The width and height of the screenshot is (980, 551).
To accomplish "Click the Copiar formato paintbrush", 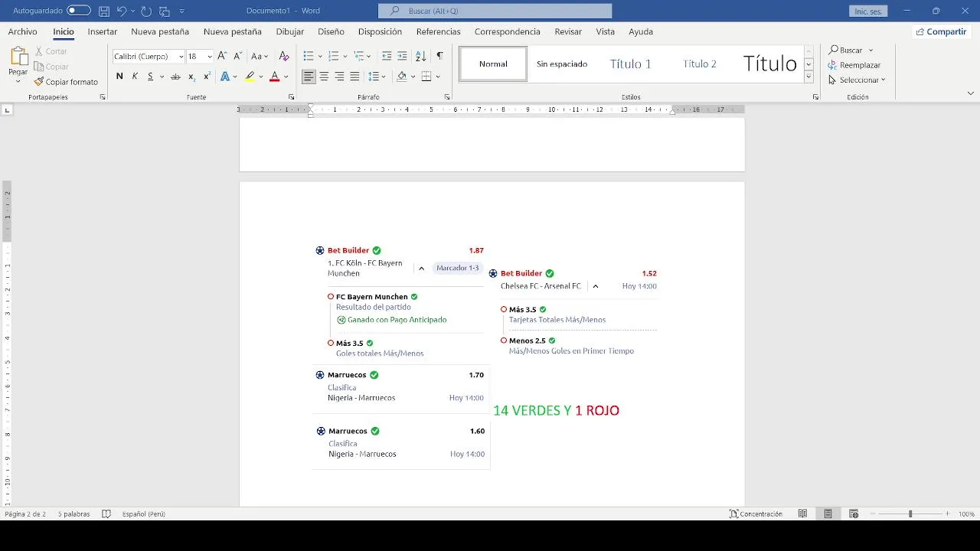I will (66, 82).
